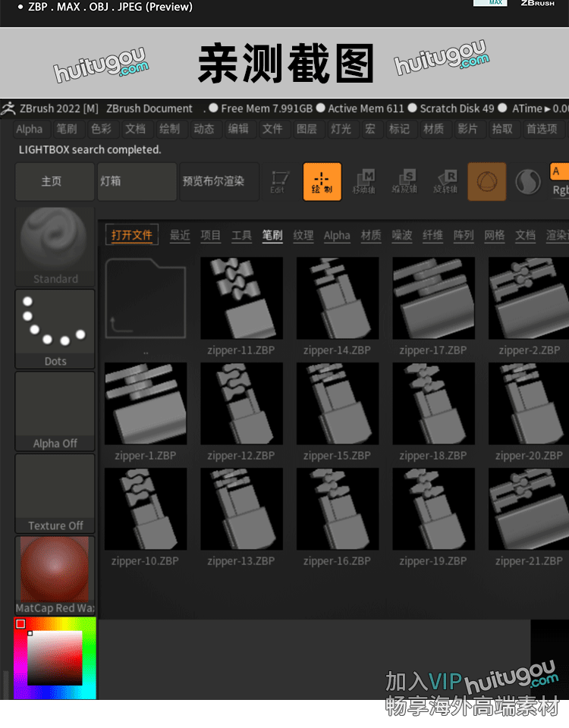Select the zipper-1.ZBP brush thumbnail

146,403
